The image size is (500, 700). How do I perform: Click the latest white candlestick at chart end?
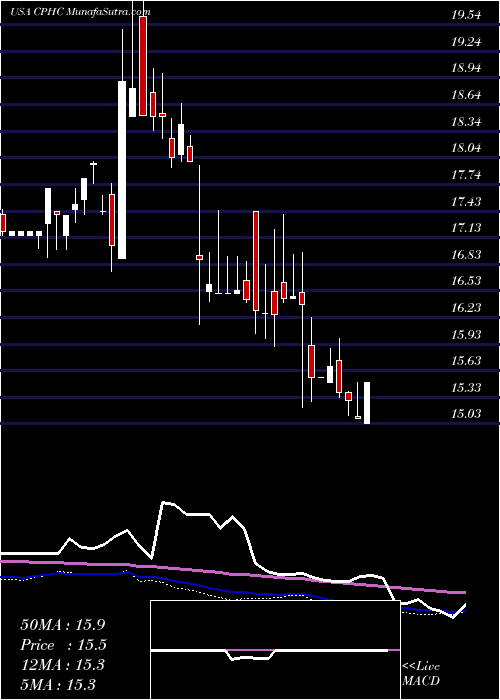pyautogui.click(x=367, y=403)
